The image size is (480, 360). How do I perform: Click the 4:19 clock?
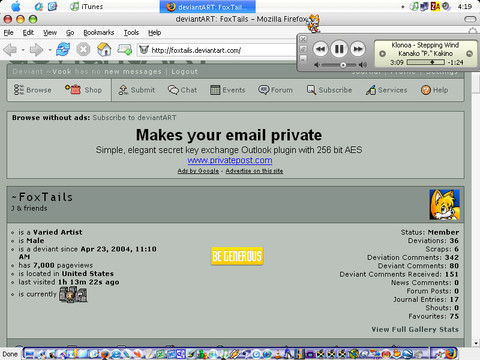pyautogui.click(x=465, y=6)
